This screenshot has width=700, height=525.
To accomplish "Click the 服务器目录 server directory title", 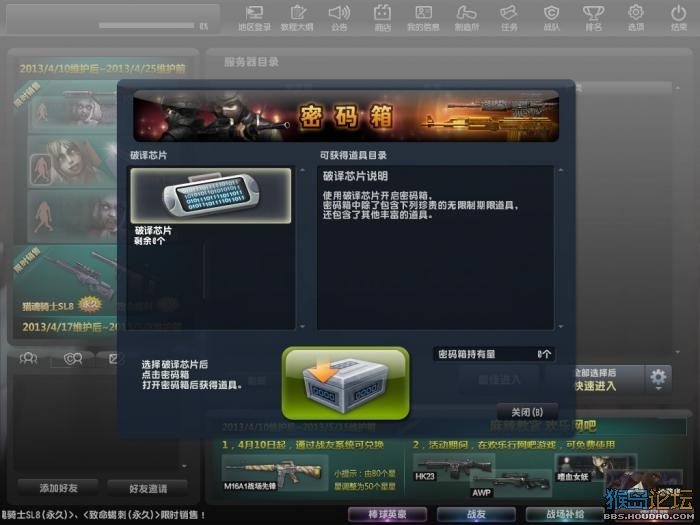I will (251, 62).
